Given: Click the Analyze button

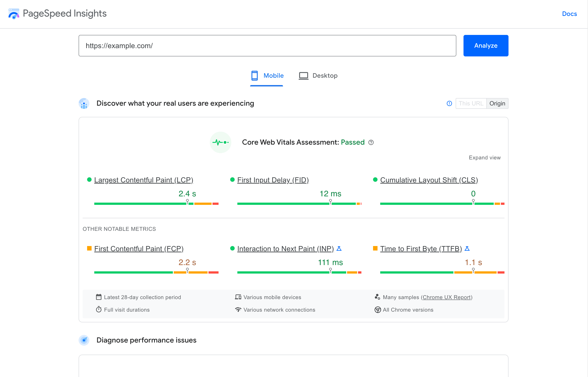Looking at the screenshot, I should (486, 45).
